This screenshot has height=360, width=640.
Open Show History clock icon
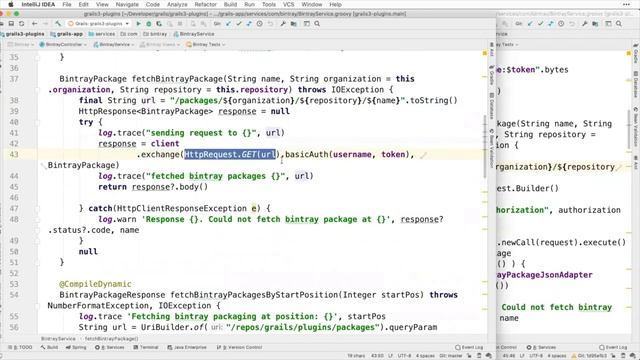(260, 24)
